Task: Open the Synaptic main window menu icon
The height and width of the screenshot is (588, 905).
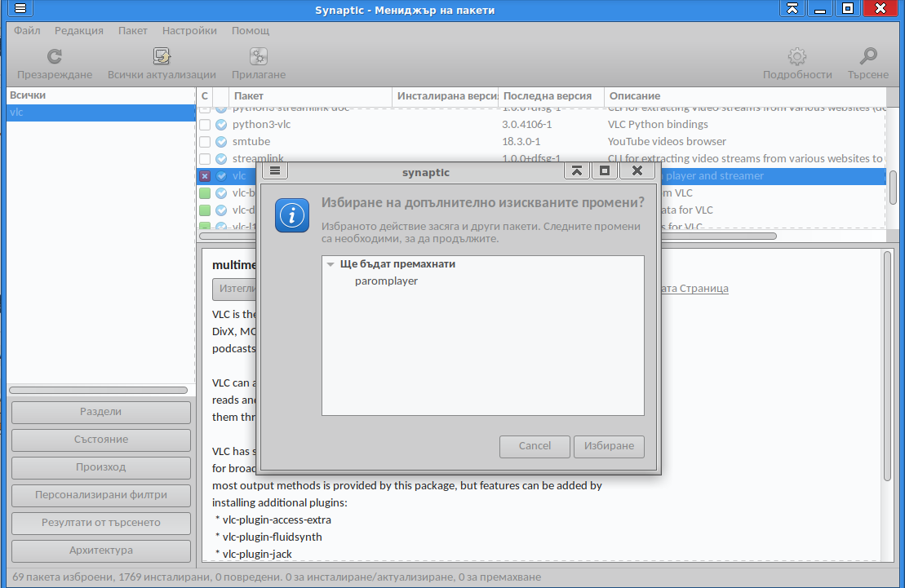Action: point(20,8)
